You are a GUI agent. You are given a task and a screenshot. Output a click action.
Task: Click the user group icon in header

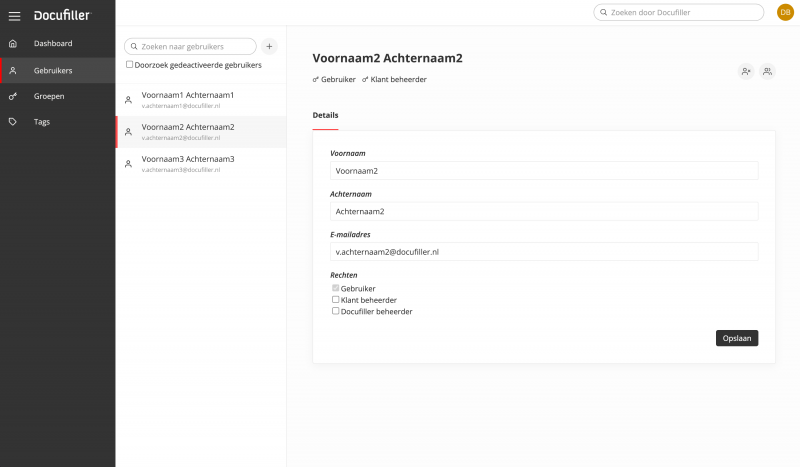point(767,71)
